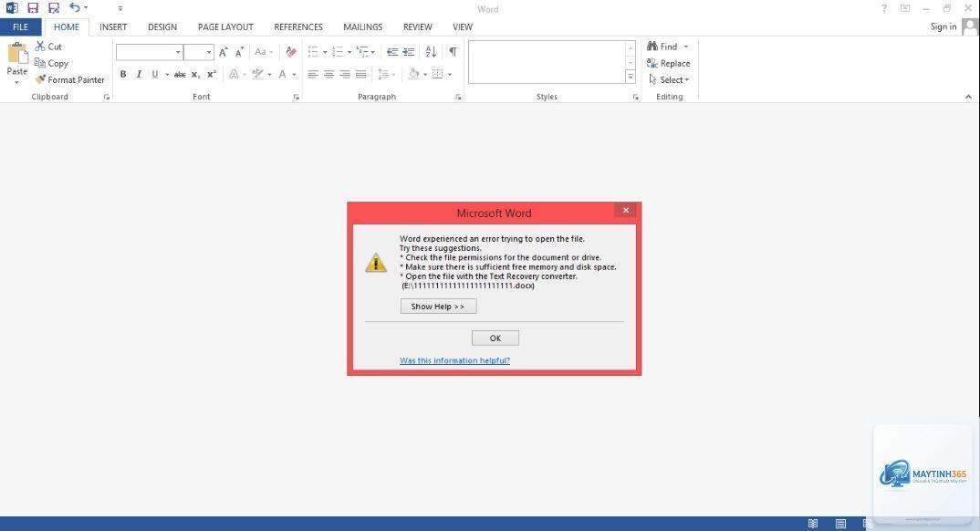
Task: Click the Text Highlight Color icon
Action: [x=257, y=74]
